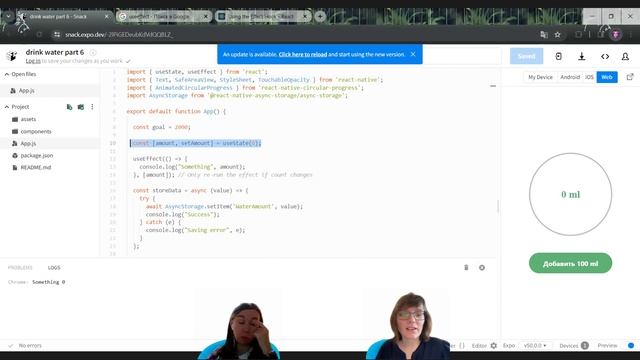The height and width of the screenshot is (360, 640).
Task: Create a new folder in Project
Action: click(x=81, y=107)
